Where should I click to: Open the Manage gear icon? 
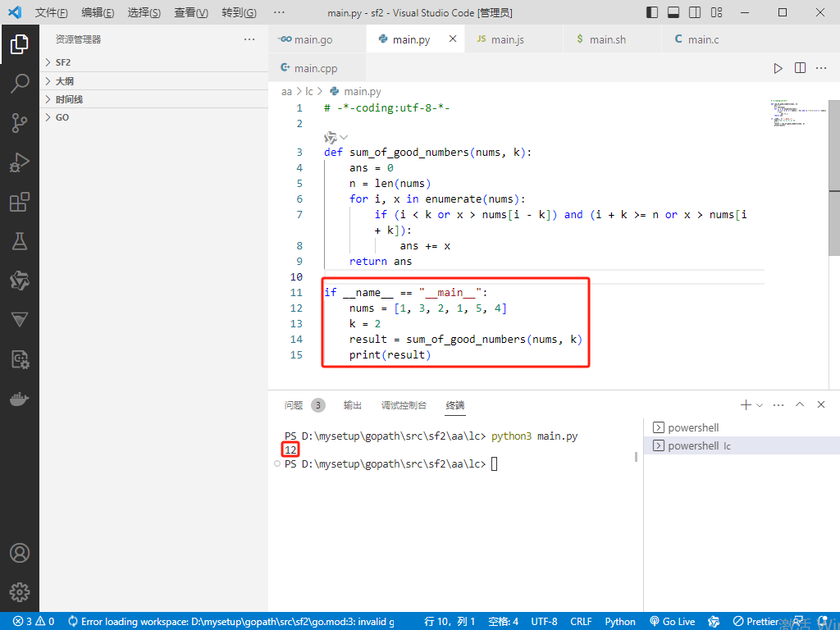(20, 592)
